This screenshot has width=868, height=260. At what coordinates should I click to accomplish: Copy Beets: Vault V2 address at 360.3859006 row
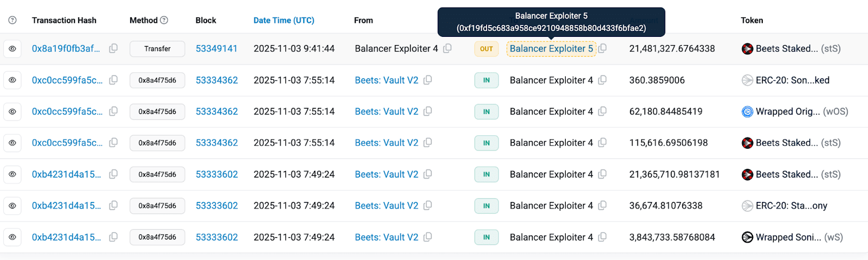(x=427, y=80)
